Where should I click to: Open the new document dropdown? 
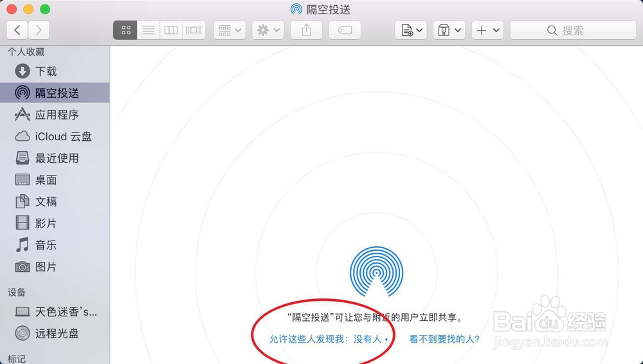pos(411,30)
